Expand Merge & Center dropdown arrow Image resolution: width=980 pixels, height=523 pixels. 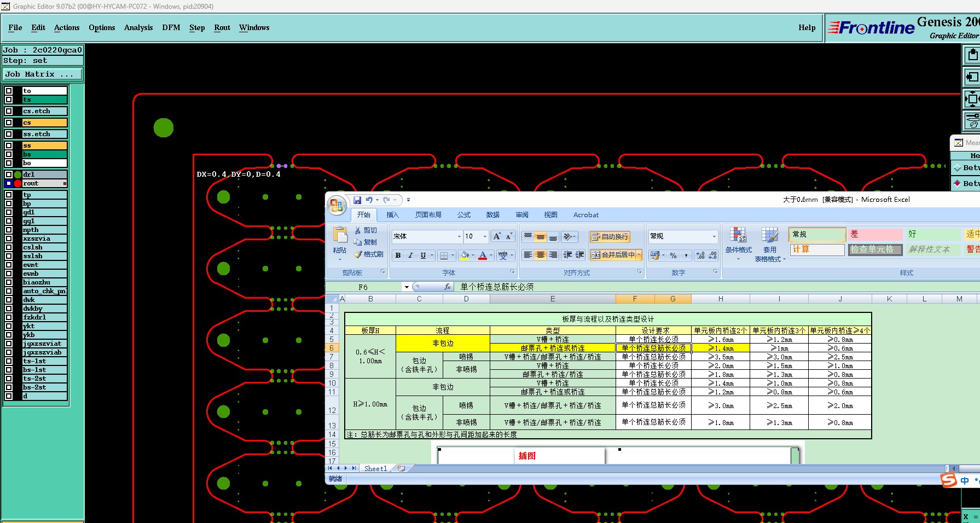pos(639,255)
